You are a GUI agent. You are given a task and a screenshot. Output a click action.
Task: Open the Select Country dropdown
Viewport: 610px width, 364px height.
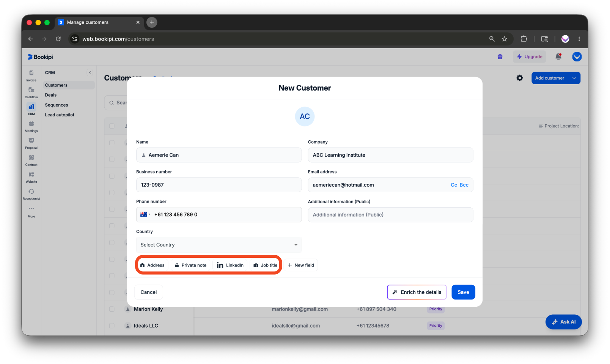(x=219, y=245)
